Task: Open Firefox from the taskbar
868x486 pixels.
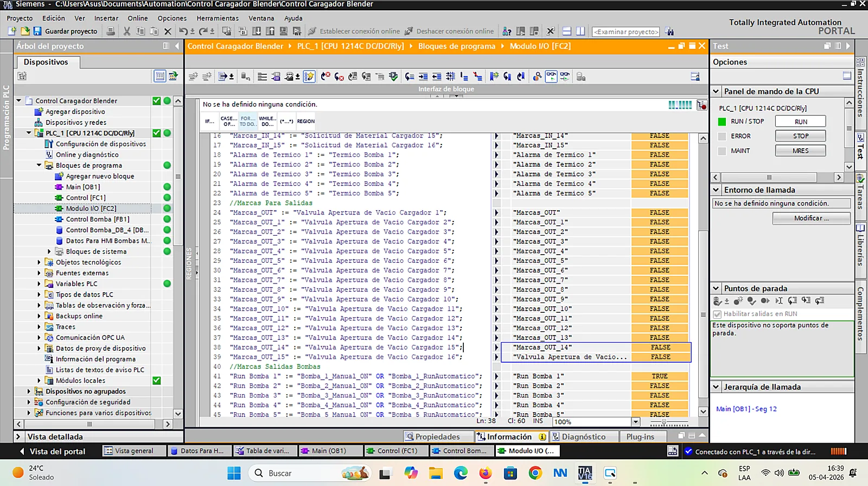Action: (x=486, y=473)
